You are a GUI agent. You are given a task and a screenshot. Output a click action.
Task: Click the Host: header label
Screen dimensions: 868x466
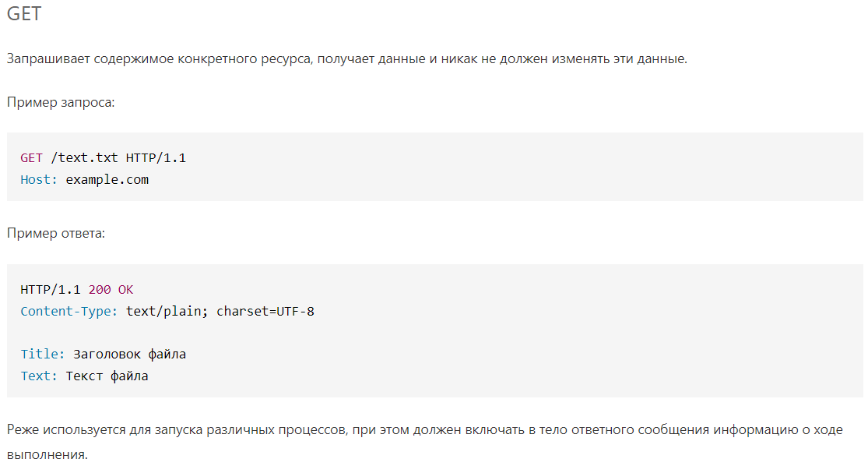point(39,179)
